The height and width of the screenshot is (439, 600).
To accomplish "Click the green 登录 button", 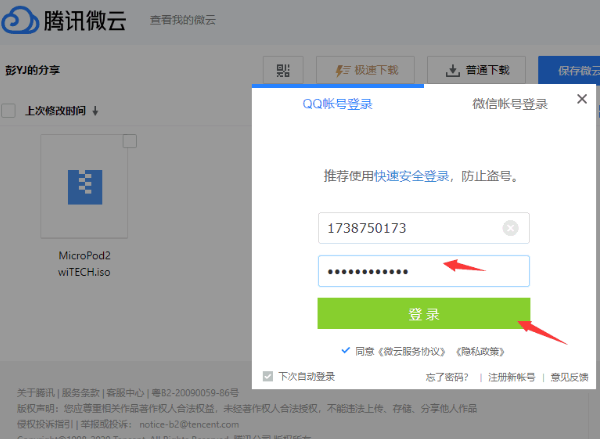I will point(424,313).
